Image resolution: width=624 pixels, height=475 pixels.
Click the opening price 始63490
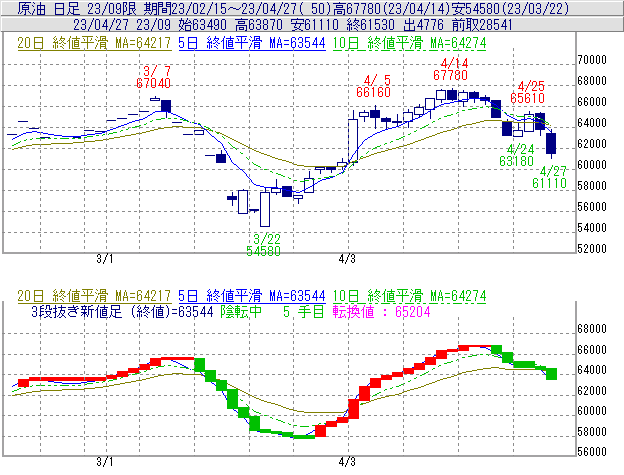203,25
